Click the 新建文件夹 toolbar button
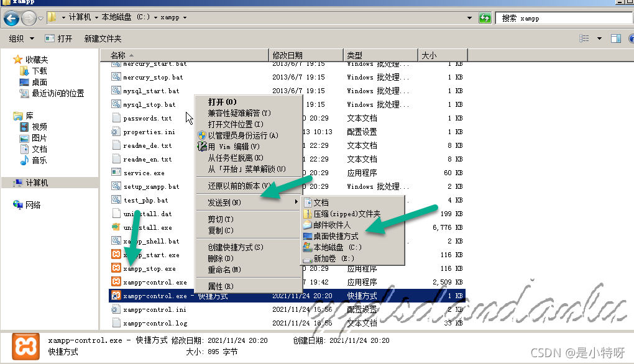 pyautogui.click(x=103, y=39)
